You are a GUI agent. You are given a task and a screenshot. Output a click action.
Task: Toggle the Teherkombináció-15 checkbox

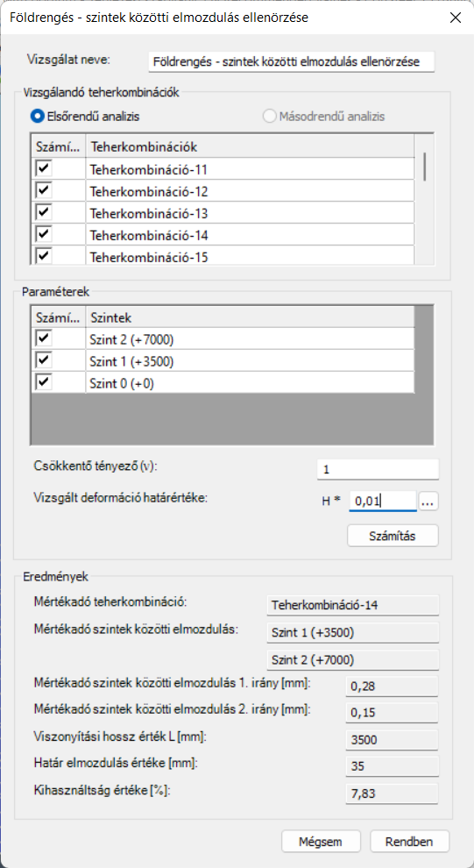click(x=45, y=256)
